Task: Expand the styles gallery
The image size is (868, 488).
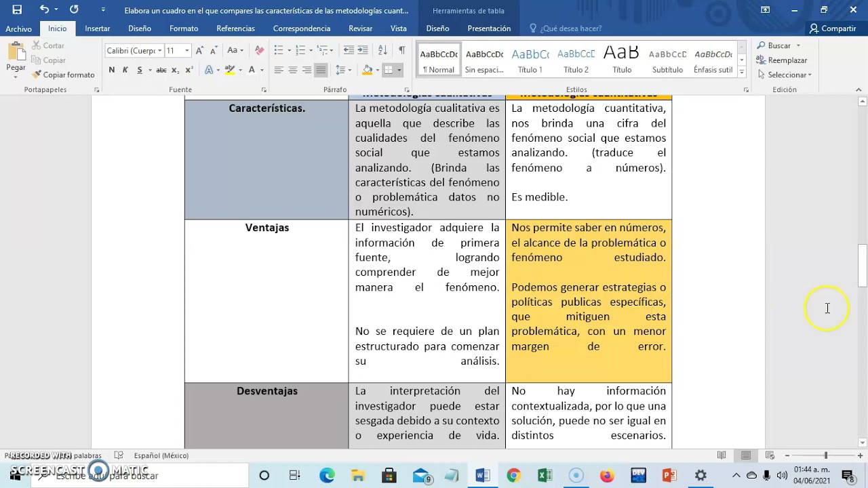Action: pos(741,72)
